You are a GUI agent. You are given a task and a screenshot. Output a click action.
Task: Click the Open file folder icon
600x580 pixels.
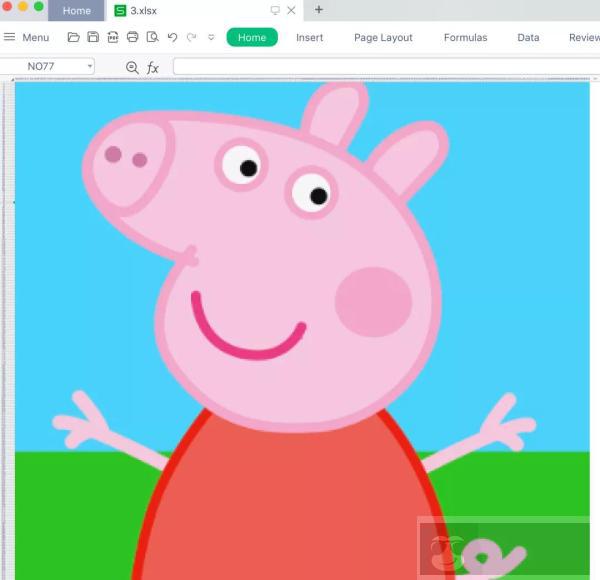point(73,37)
